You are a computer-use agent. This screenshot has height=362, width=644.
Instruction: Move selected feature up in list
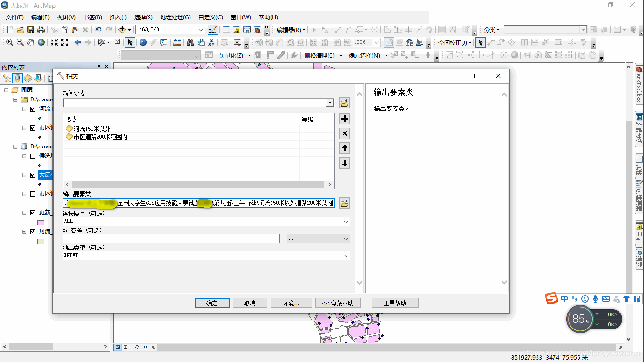tap(345, 148)
